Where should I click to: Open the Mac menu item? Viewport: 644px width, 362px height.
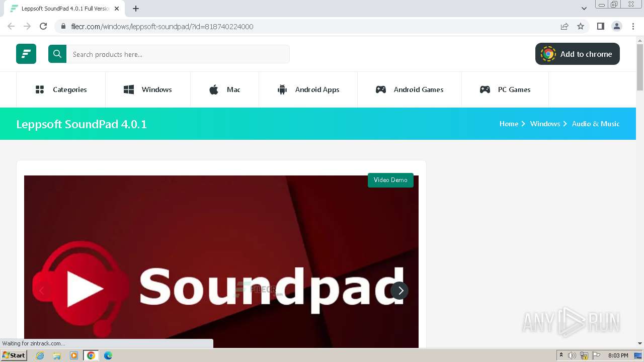click(x=225, y=89)
